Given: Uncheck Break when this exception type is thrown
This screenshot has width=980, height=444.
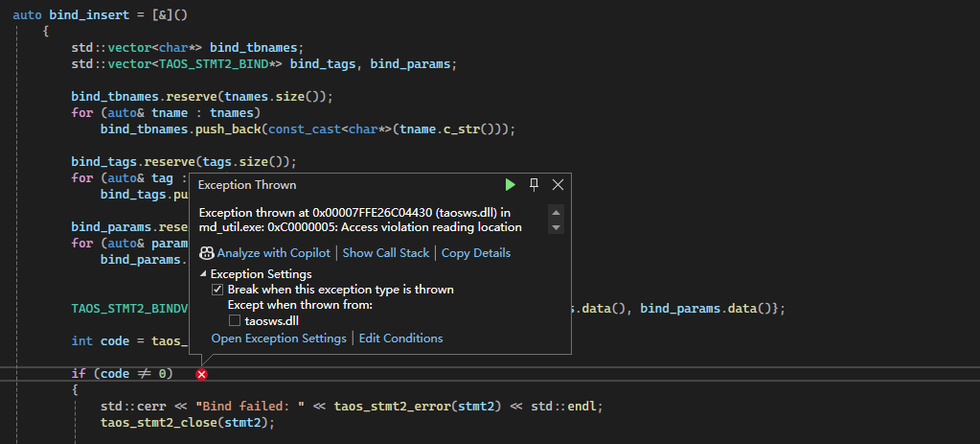Looking at the screenshot, I should [x=217, y=290].
